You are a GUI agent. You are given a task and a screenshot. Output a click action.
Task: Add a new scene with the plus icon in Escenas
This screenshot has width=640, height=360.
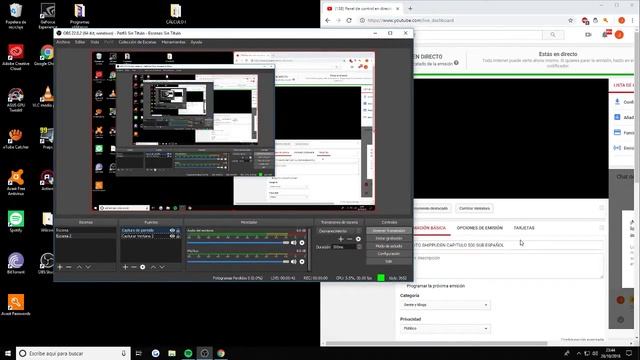(60, 267)
